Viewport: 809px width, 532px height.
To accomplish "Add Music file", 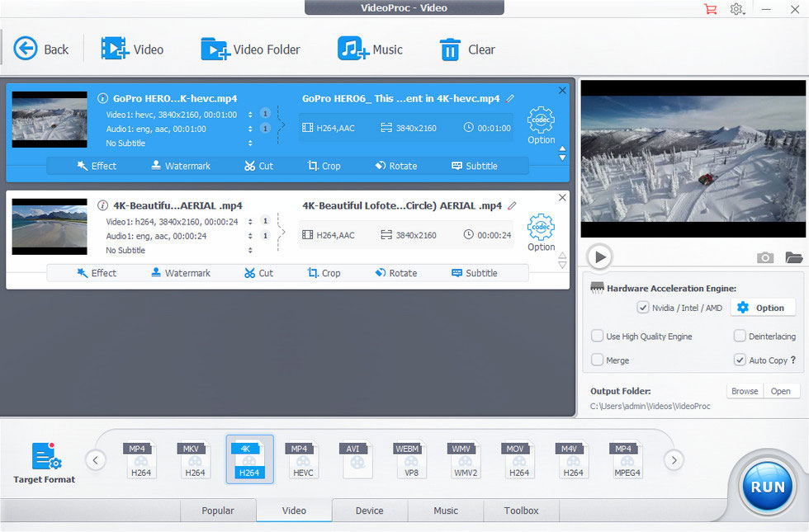I will pos(370,49).
